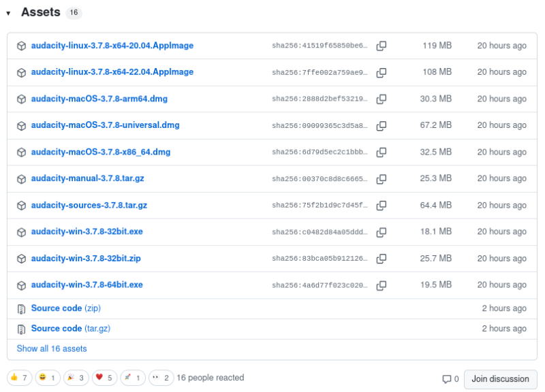
Task: Copy sha256 hash for audacity-manual tar.gz
Action: click(x=381, y=179)
